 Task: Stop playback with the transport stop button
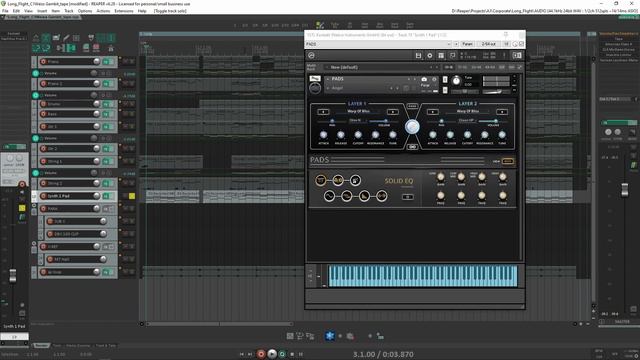[292, 354]
